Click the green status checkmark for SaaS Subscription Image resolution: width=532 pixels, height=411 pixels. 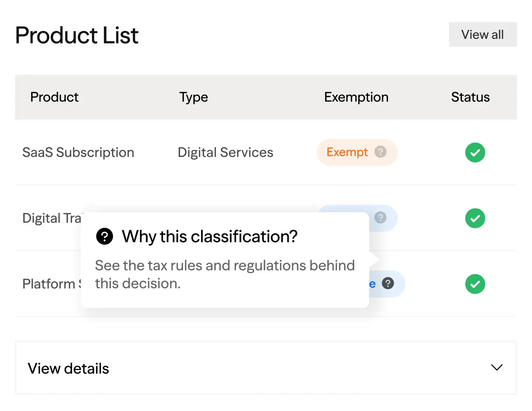[x=475, y=152]
